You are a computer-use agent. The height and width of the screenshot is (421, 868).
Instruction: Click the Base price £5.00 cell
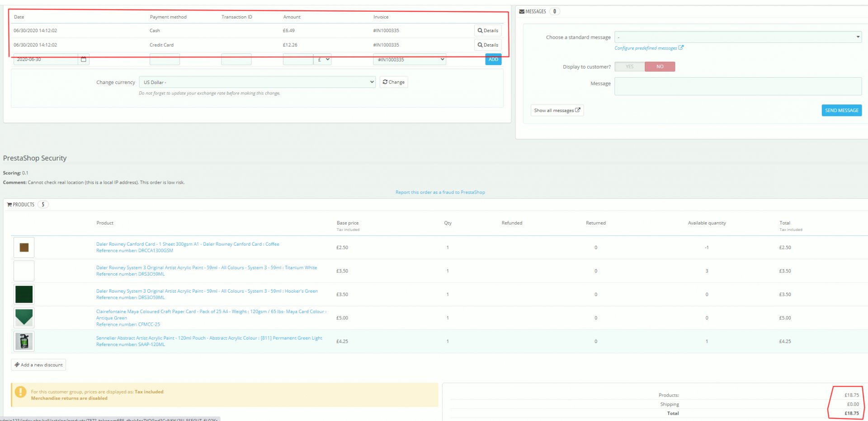coord(342,318)
